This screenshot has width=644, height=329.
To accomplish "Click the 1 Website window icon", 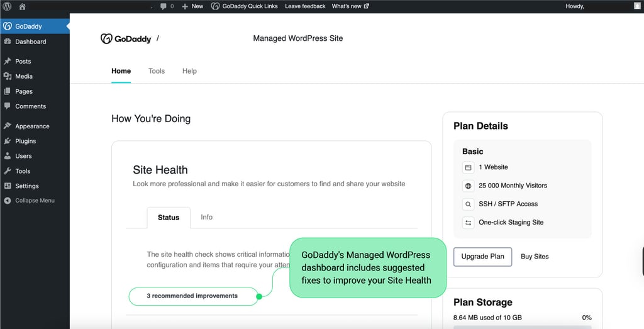I will [468, 167].
